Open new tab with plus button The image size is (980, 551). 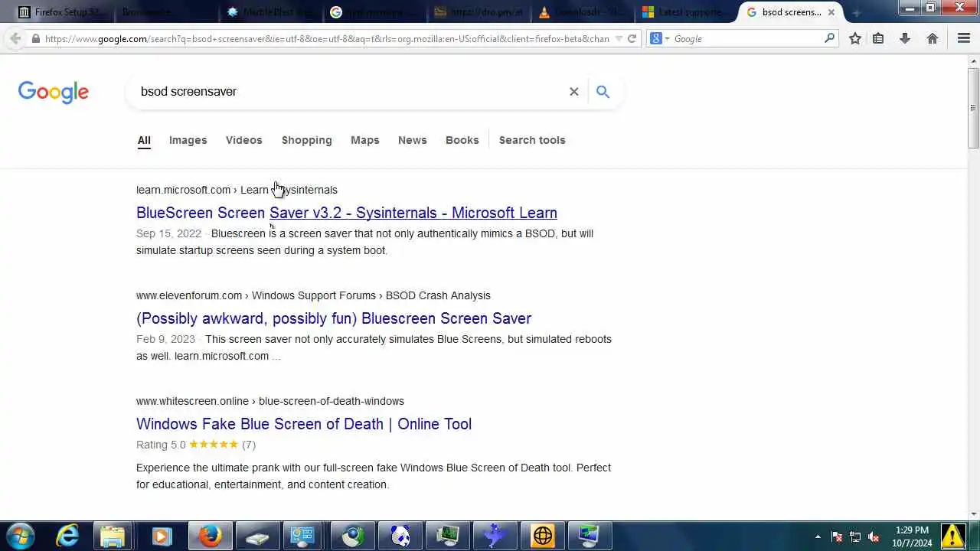point(856,12)
